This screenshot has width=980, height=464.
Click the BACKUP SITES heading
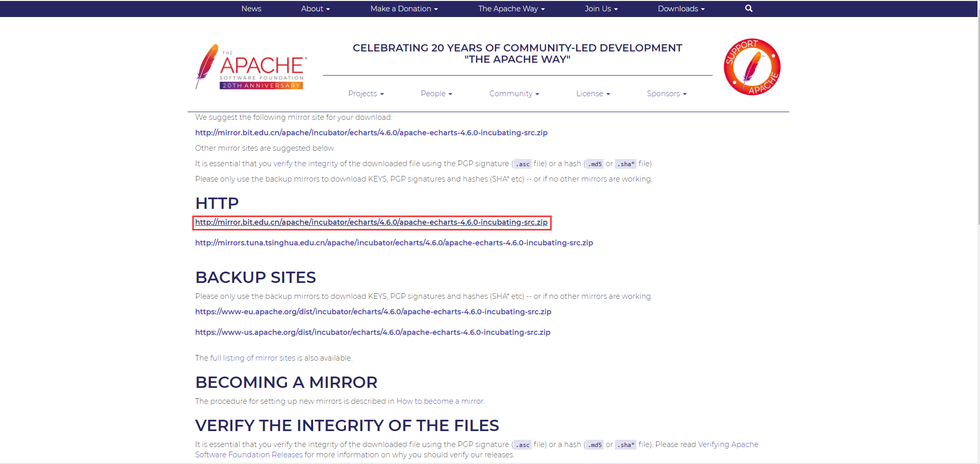point(256,277)
